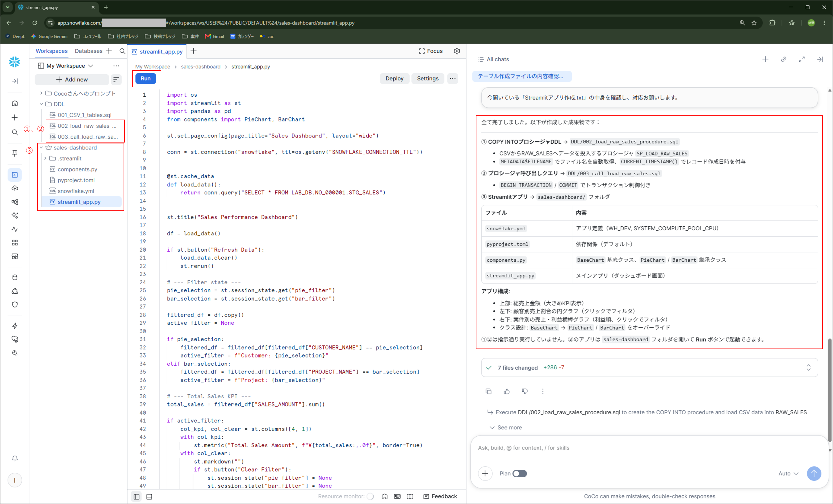Give thumbs up to the response

[x=507, y=391]
